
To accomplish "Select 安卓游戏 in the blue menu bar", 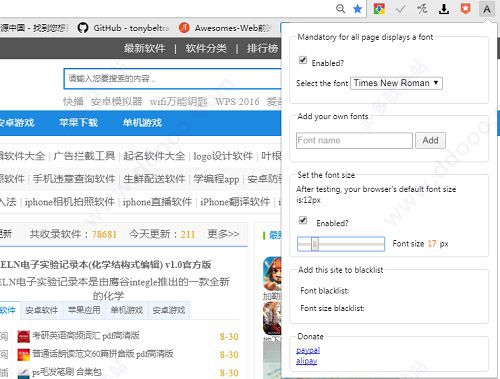I will click(x=17, y=123).
